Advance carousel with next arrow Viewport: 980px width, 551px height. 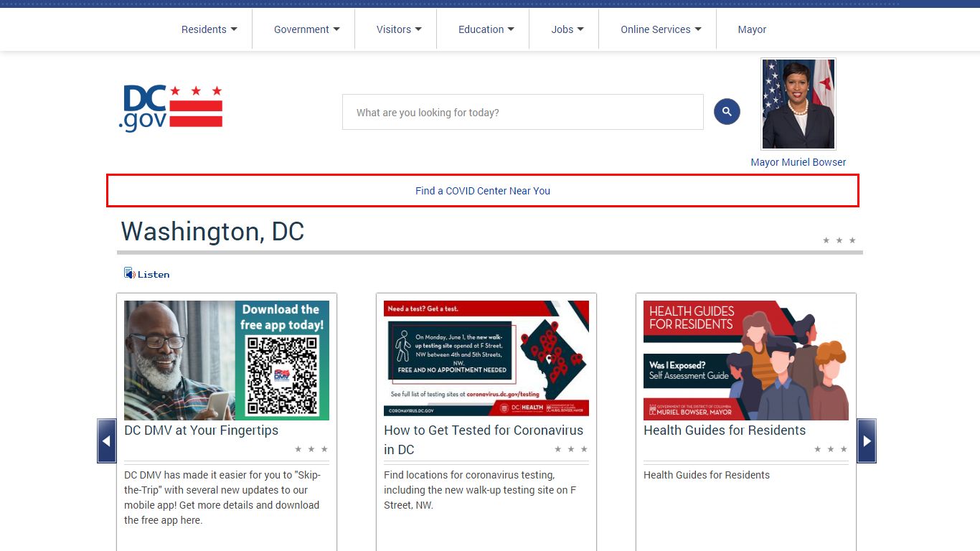tap(867, 441)
